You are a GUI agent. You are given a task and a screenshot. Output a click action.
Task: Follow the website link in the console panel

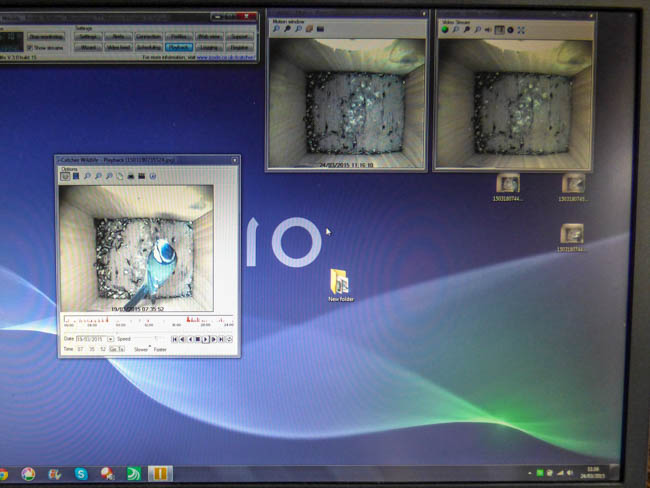tap(226, 57)
